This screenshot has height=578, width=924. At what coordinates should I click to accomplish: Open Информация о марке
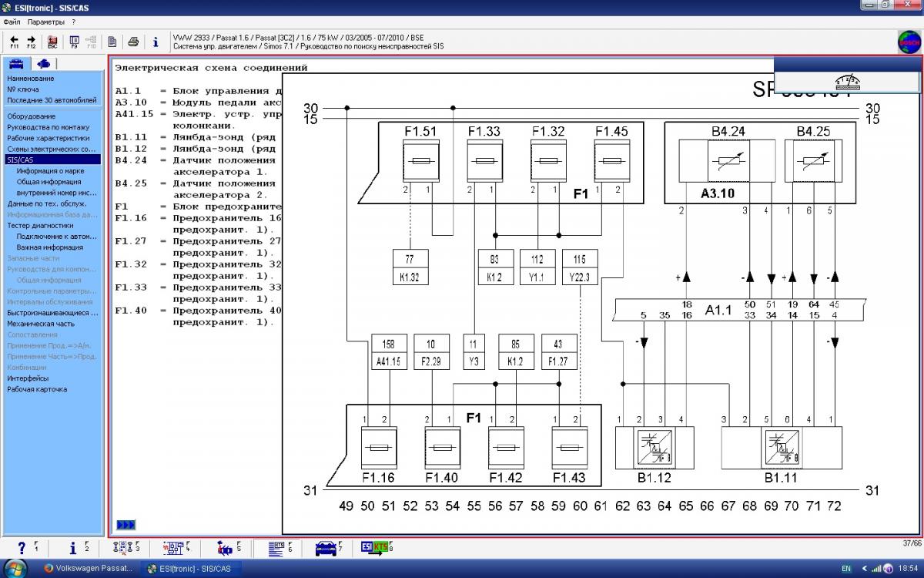coord(51,171)
